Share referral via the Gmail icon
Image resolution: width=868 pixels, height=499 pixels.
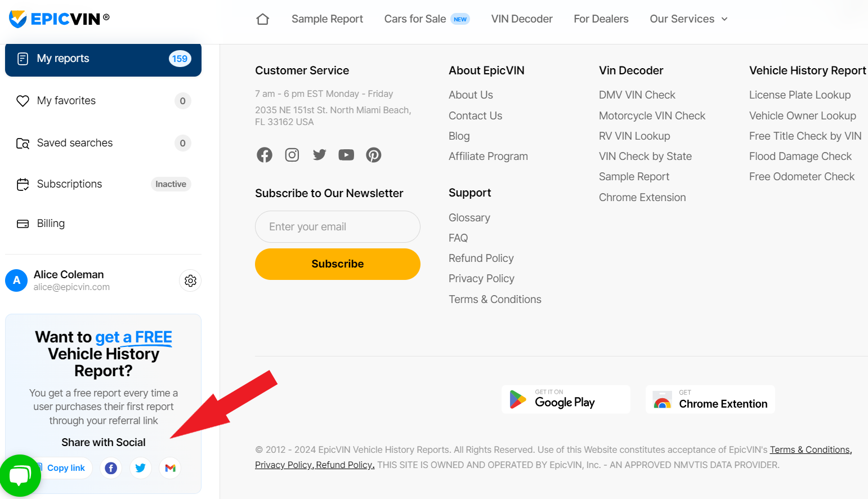170,468
